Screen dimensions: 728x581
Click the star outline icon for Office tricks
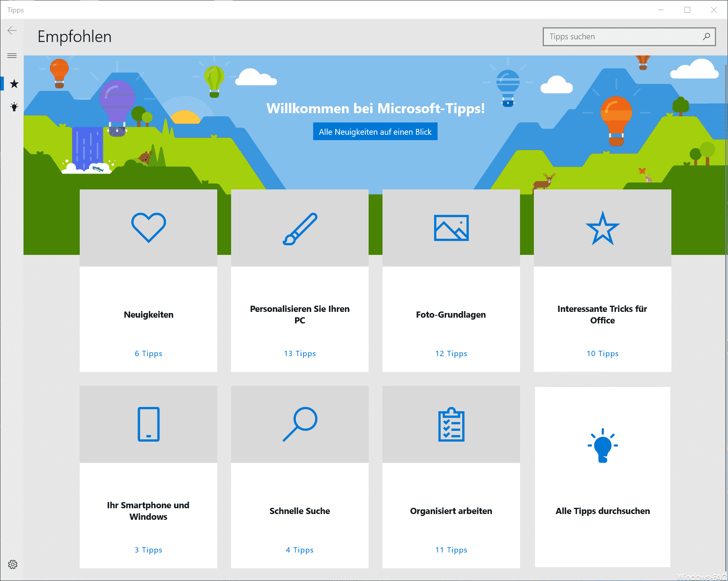pos(602,228)
